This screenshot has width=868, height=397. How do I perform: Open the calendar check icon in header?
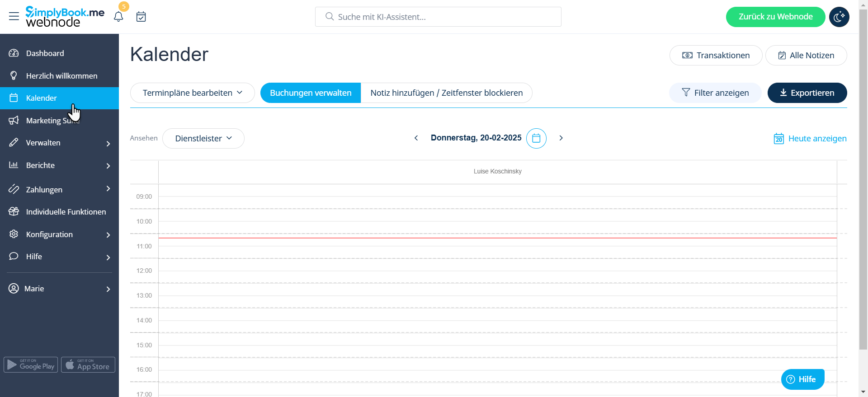click(141, 17)
